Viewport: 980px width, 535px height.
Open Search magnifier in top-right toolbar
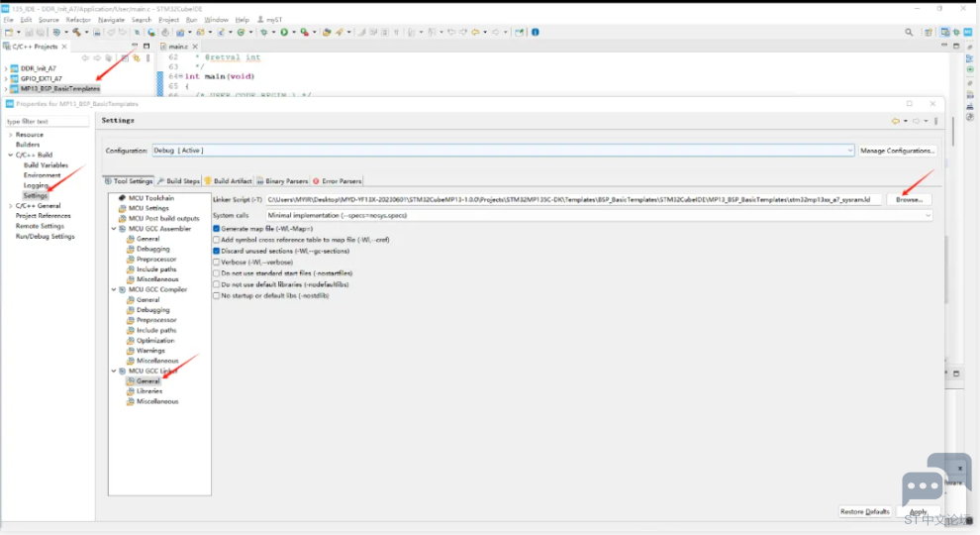[909, 32]
